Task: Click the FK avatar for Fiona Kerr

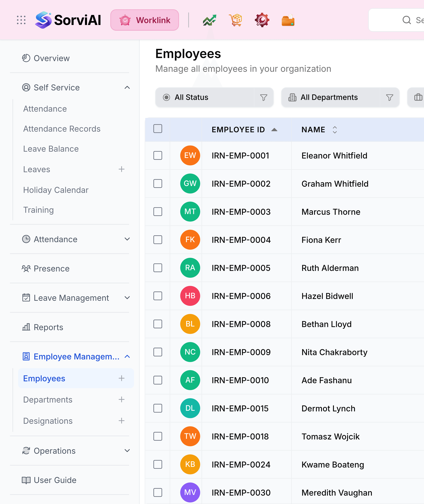Action: (x=190, y=240)
